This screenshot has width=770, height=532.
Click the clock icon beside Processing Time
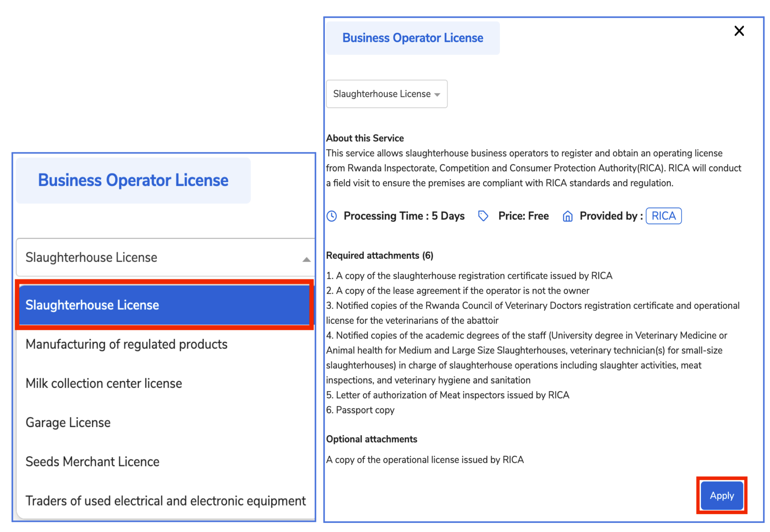point(332,216)
